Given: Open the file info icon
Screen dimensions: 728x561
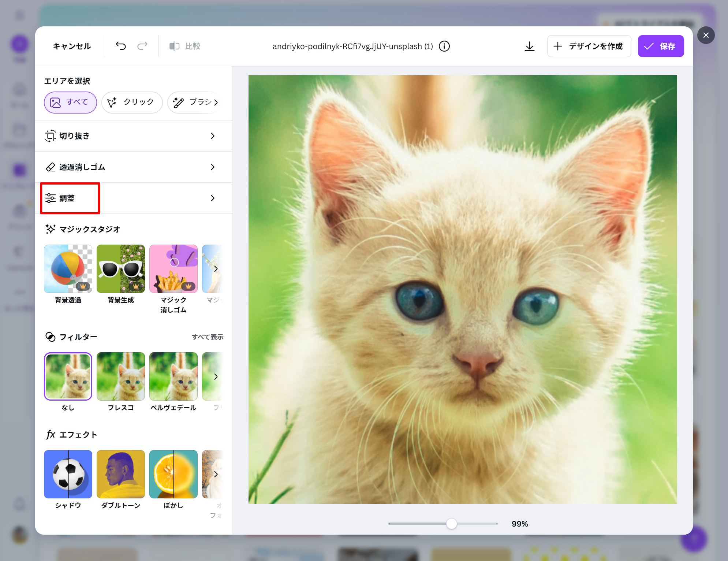Looking at the screenshot, I should tap(444, 46).
